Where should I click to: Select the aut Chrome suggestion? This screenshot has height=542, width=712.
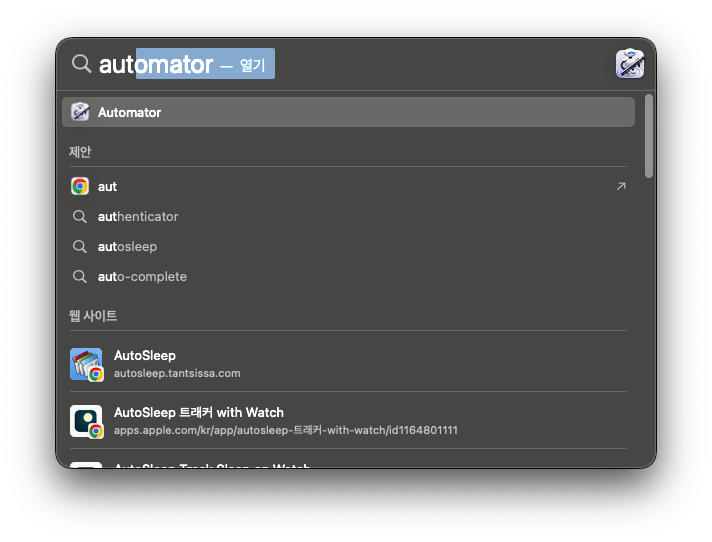[x=348, y=187]
